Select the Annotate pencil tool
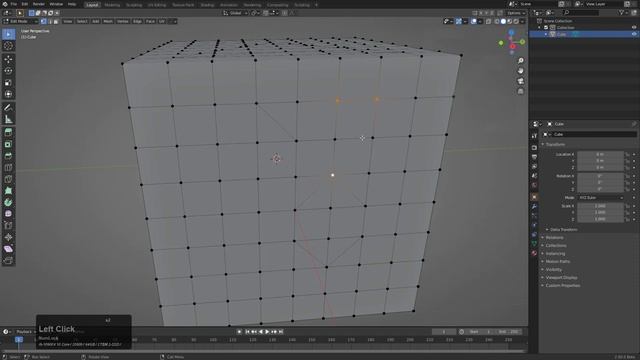This screenshot has height=360, width=640. [8, 108]
